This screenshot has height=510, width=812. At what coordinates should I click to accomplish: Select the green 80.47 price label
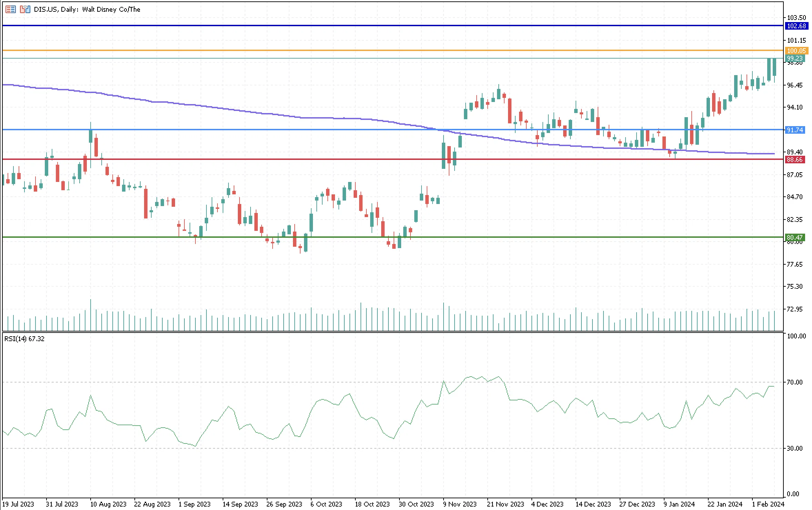[x=795, y=237]
